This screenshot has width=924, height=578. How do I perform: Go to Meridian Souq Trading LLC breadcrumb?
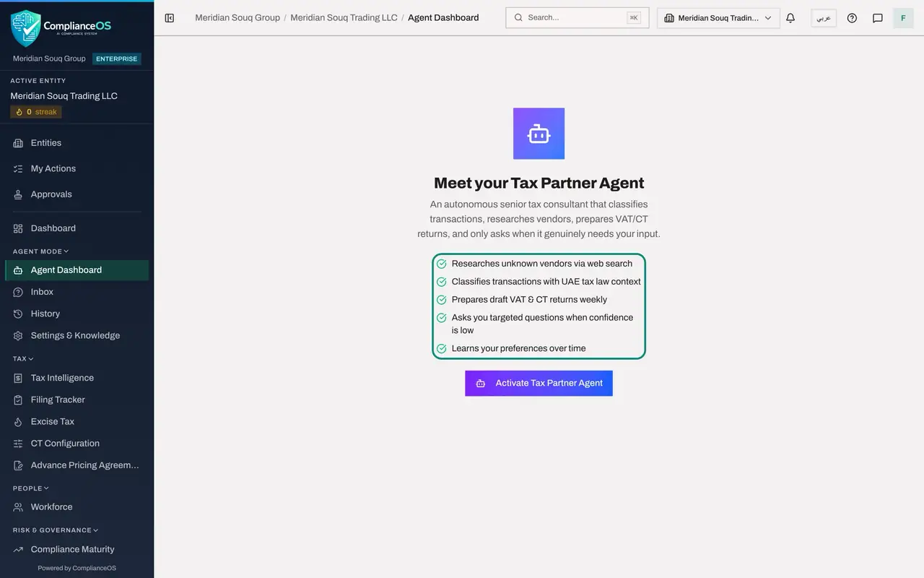tap(344, 17)
